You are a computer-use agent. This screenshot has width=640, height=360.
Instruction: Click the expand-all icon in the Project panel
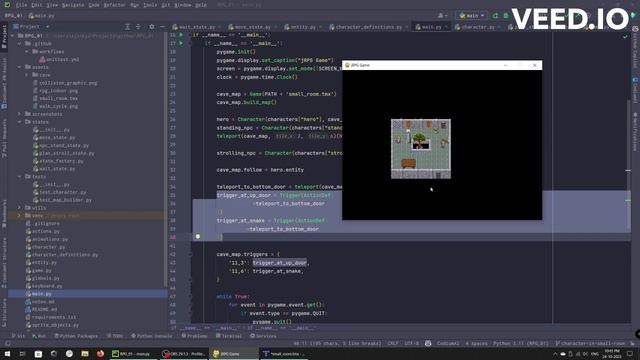pyautogui.click(x=127, y=27)
